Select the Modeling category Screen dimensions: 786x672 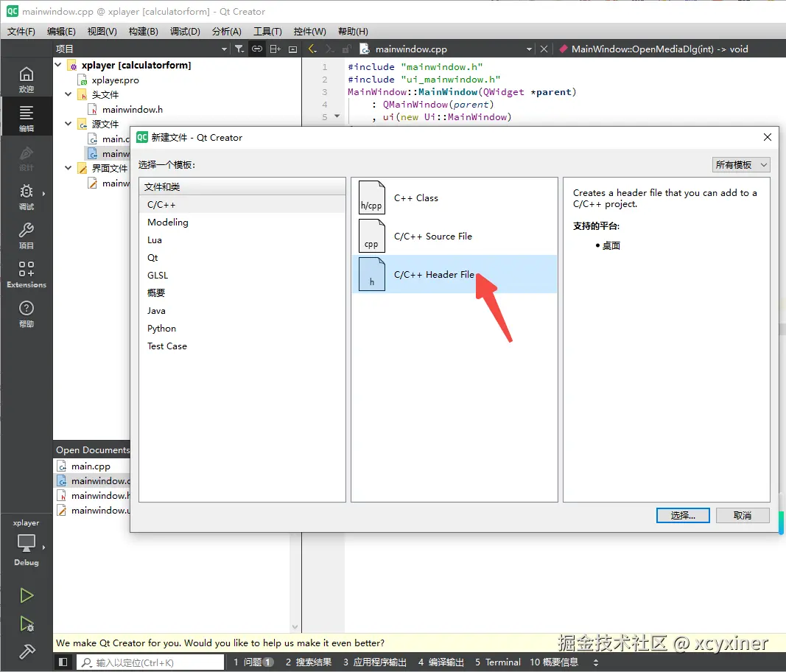[242, 223]
